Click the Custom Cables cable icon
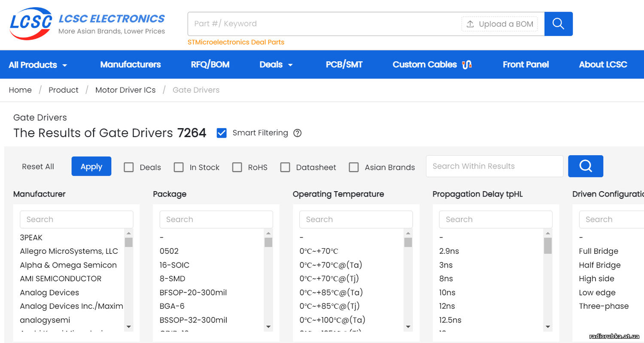Screen dimensions: 644x343 click(467, 65)
